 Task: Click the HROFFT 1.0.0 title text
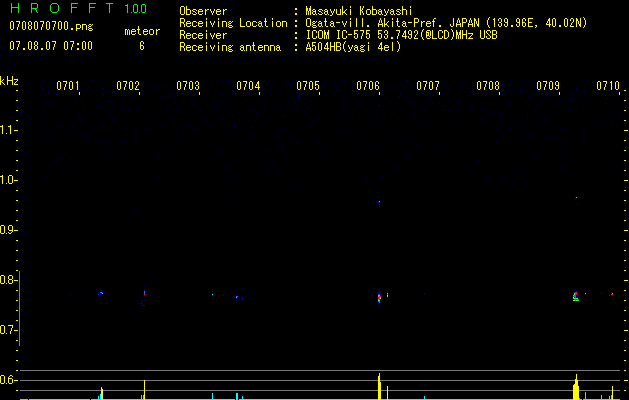click(x=78, y=8)
